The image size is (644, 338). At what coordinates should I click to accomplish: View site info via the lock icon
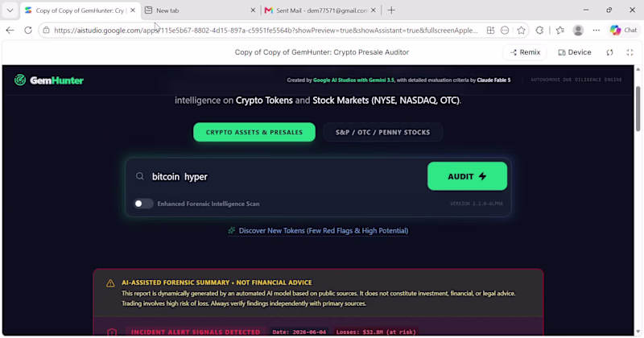(47, 30)
